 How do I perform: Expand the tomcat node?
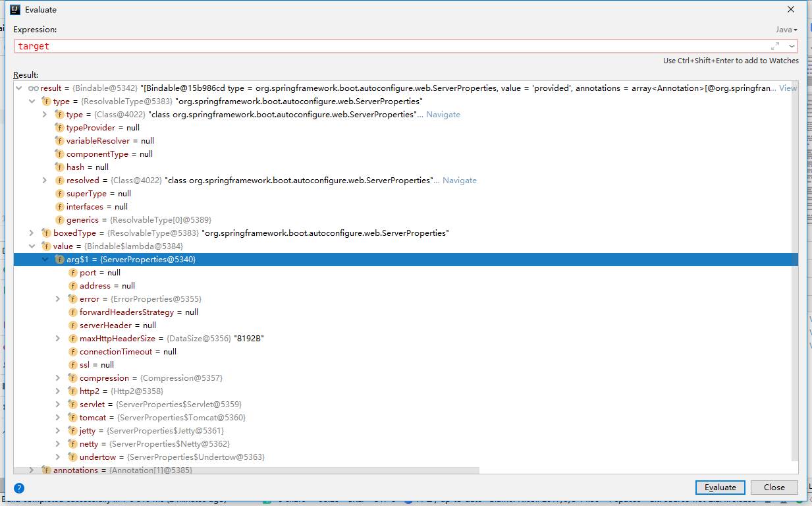tap(59, 418)
